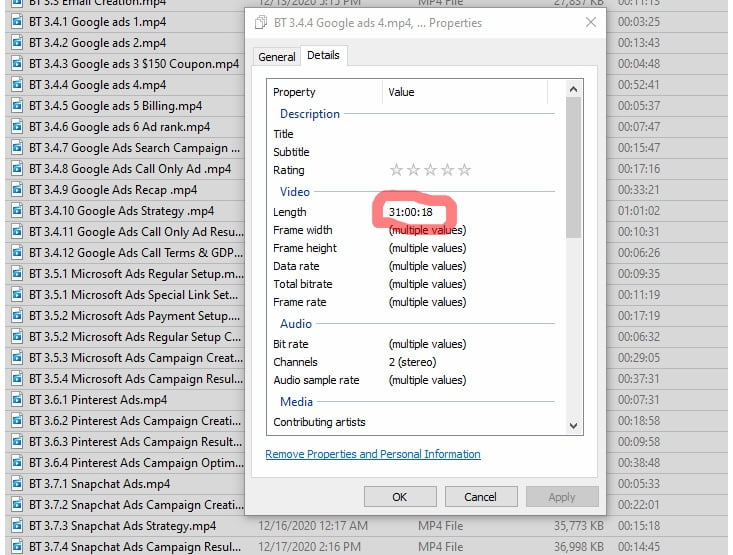Set rating to five stars
Viewport: 733px width, 555px height.
coord(464,171)
